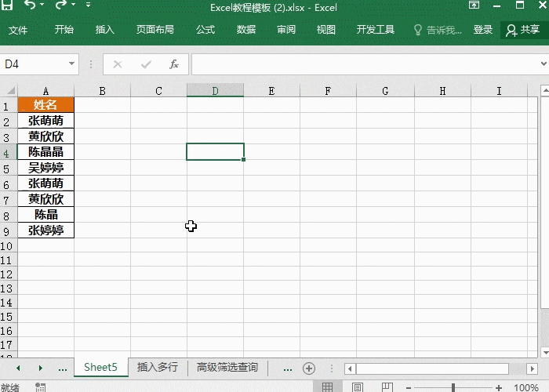Expand the Name Box dropdown
This screenshot has height=392, width=549.
coord(72,64)
